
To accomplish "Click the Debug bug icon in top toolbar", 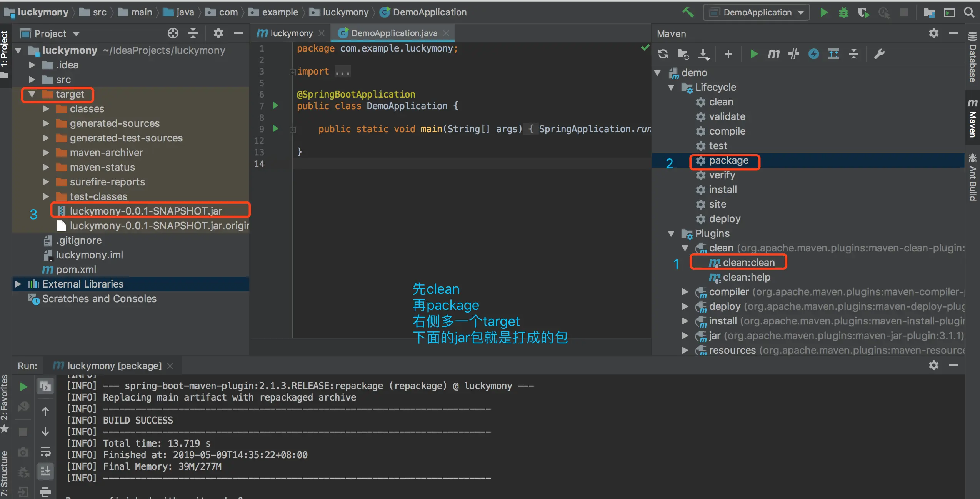I will click(x=843, y=12).
